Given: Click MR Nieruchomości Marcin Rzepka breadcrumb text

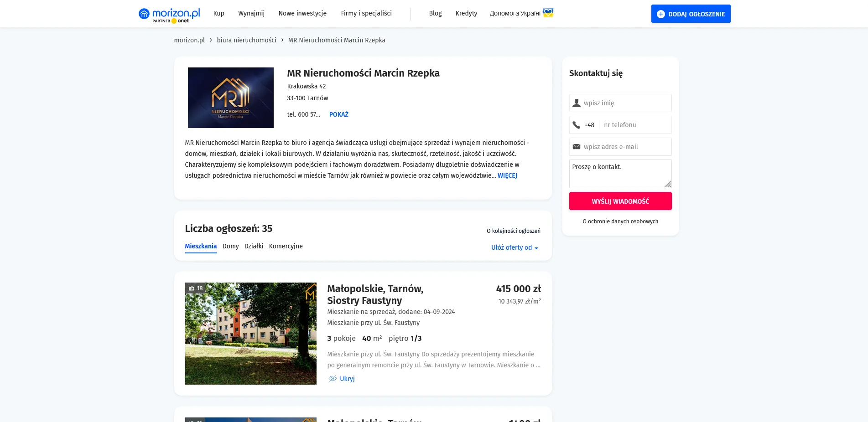Looking at the screenshot, I should 337,40.
